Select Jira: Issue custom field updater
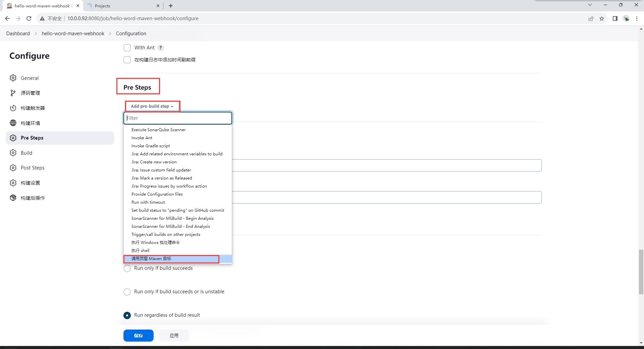644x349 pixels. coord(178,170)
